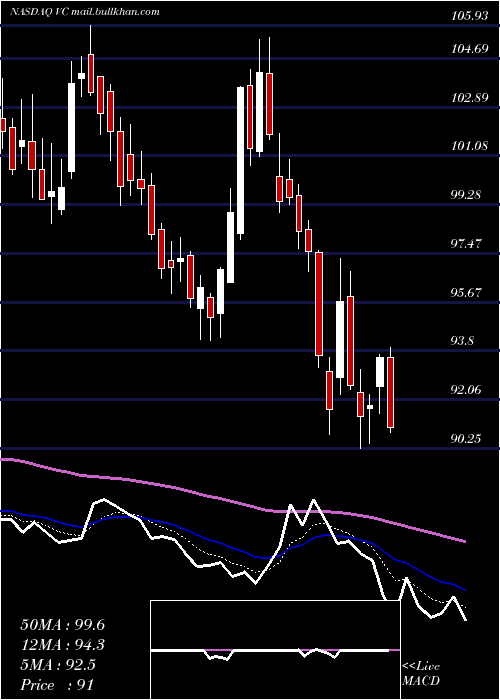Click the Price : 91 readout
This screenshot has height=700, width=500.
pyautogui.click(x=57, y=685)
